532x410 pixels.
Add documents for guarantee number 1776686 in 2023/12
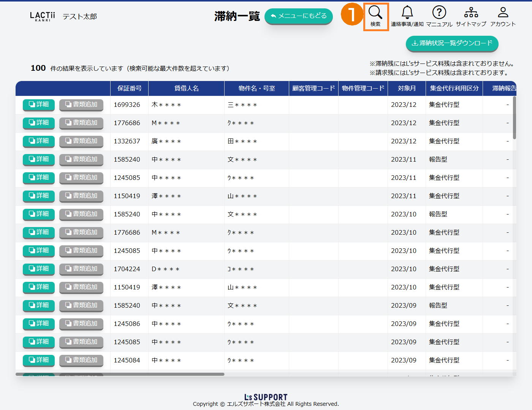[81, 123]
